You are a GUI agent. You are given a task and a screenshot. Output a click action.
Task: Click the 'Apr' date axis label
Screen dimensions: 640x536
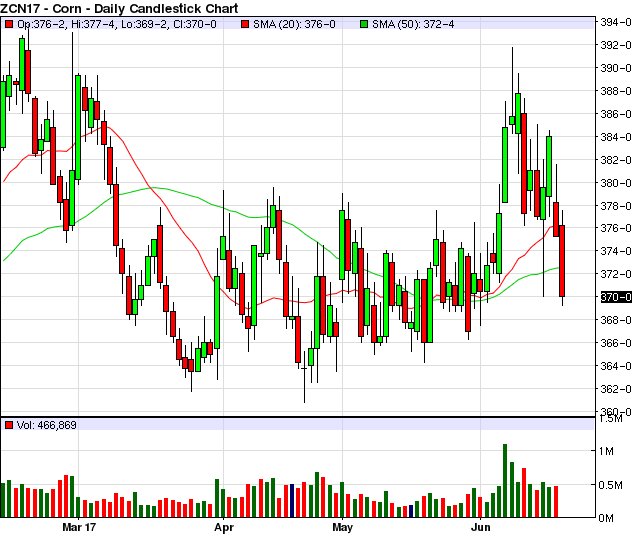[x=224, y=527]
